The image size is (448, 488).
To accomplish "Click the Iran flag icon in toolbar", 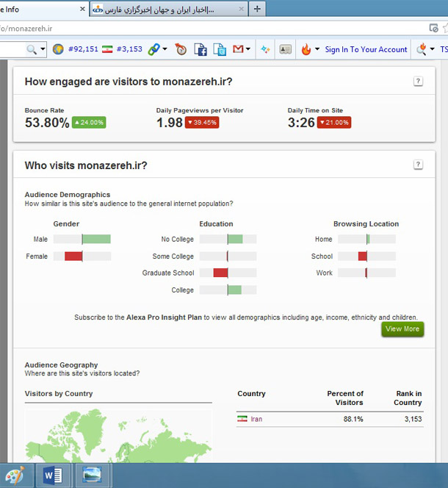I will pos(107,49).
